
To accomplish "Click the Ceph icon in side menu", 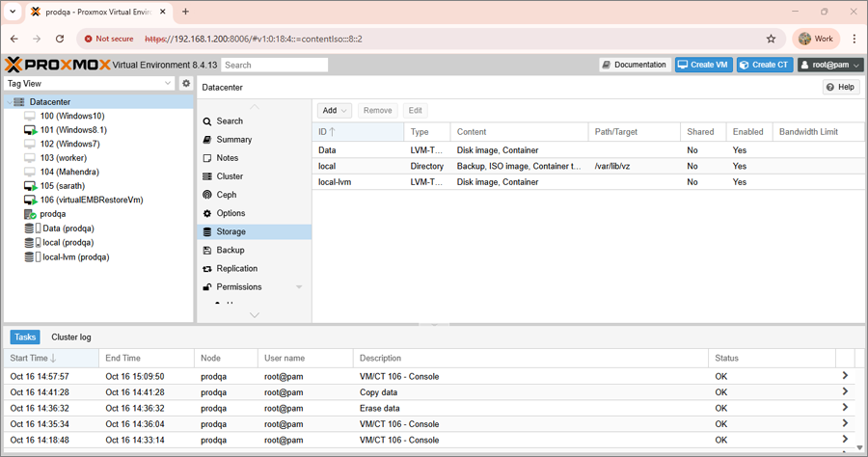I will (207, 195).
